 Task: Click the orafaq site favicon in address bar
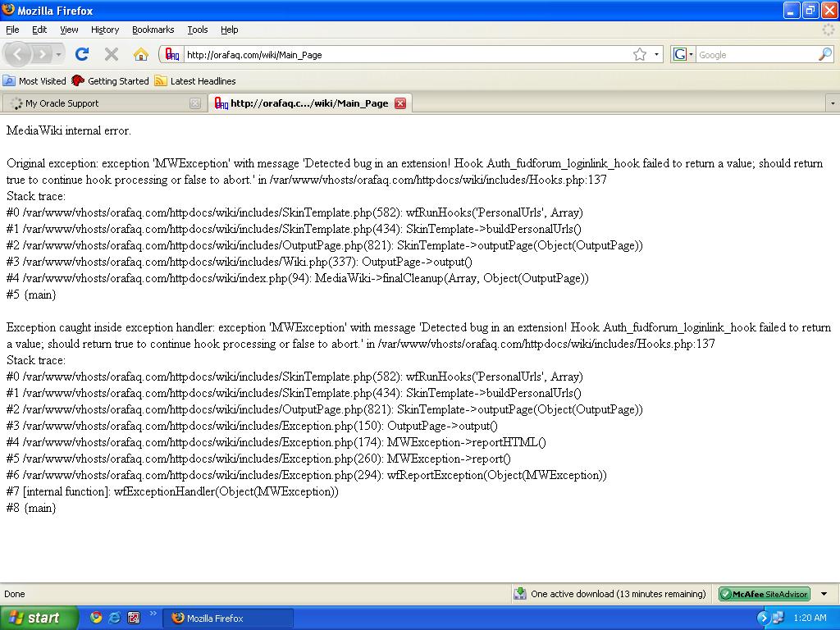click(172, 55)
